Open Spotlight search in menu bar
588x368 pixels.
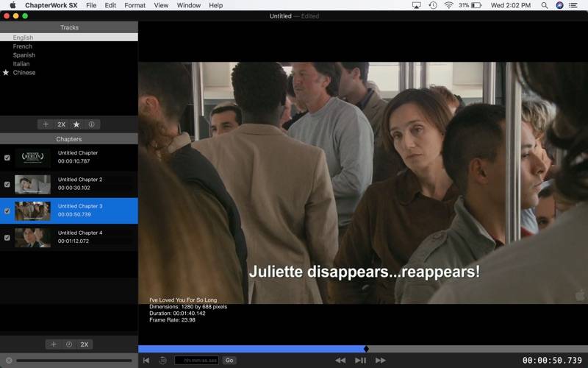point(545,5)
